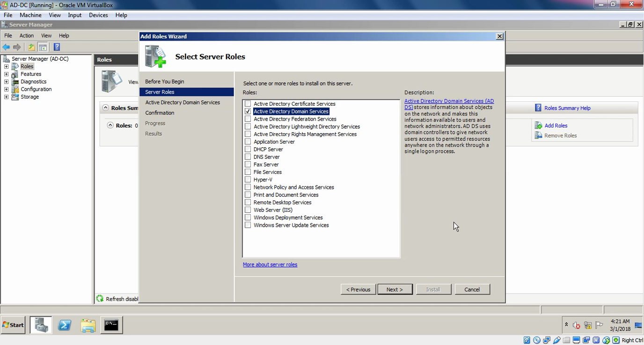Expand the Configuration tree node
Viewport: 644px width, 345px height.
pos(6,89)
